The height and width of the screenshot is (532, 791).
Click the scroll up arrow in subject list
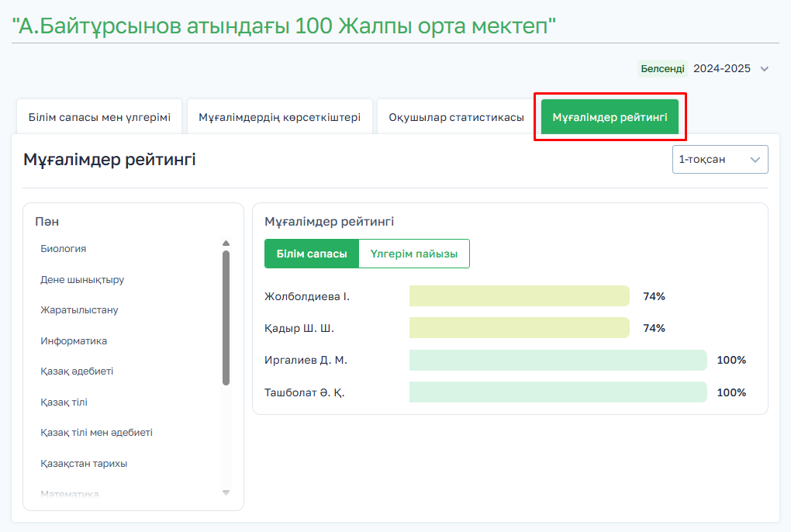226,244
